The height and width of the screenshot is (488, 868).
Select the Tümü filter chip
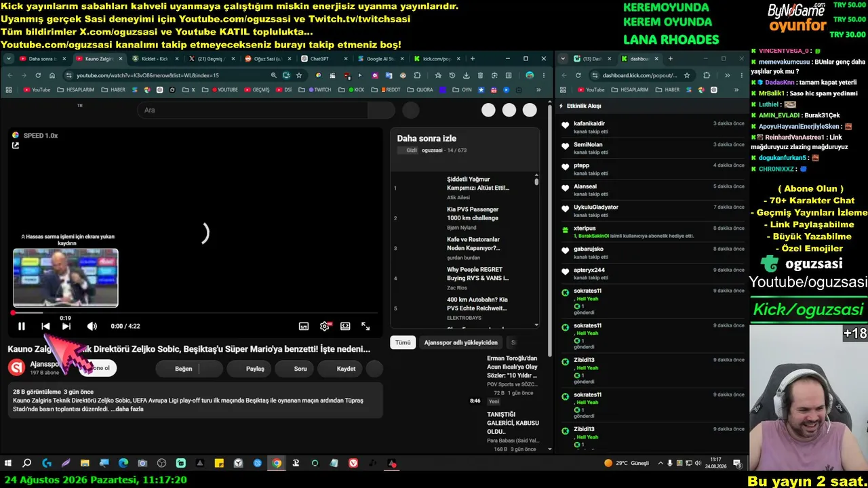[403, 342]
